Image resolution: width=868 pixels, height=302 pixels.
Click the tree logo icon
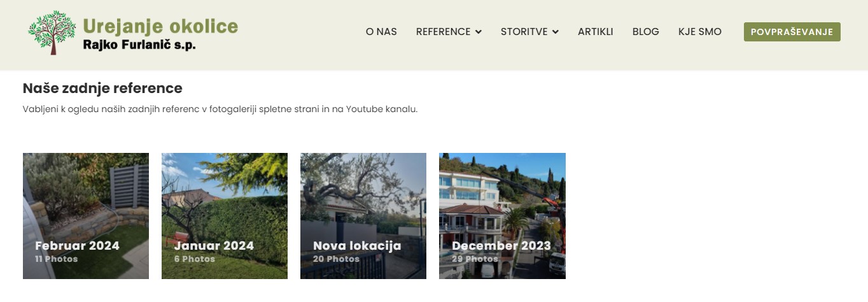pyautogui.click(x=52, y=32)
